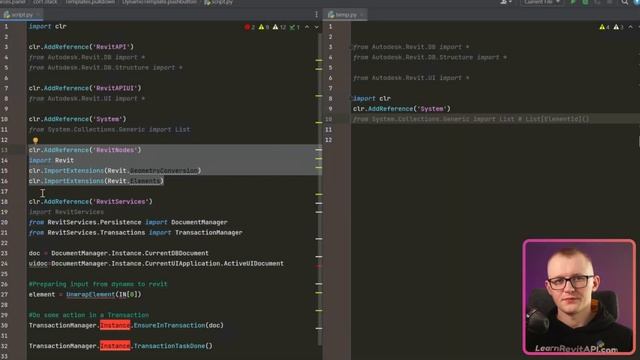
Task: Click the green Run button in the toolbar
Action: point(573,2)
